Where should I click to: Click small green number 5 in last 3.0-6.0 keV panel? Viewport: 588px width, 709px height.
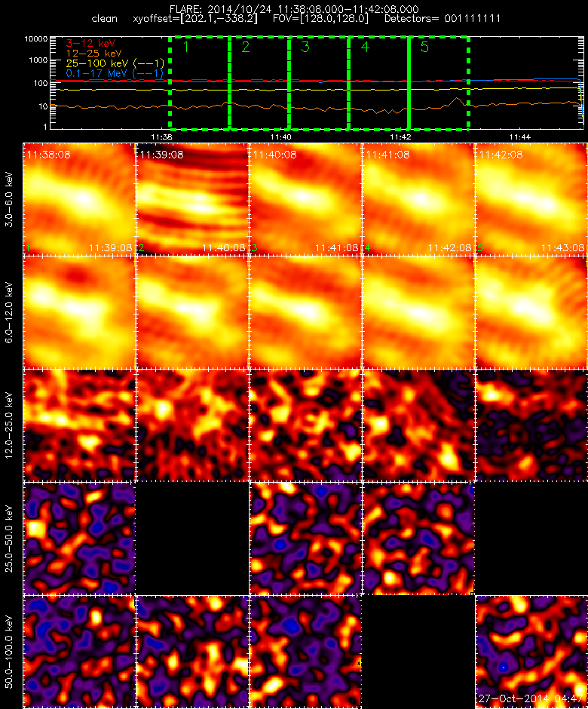(480, 248)
